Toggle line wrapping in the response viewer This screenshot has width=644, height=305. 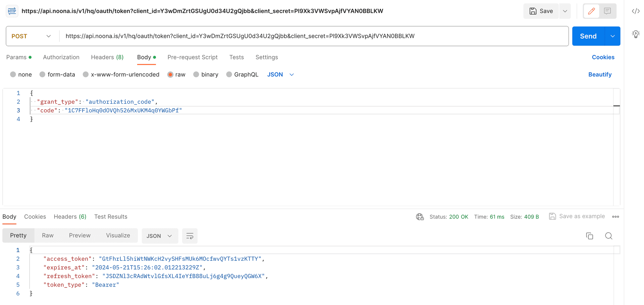(190, 236)
